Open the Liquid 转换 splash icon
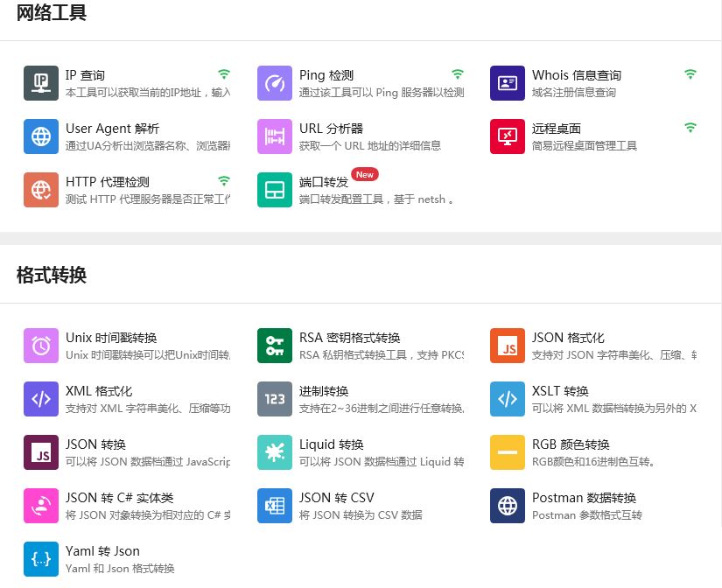The image size is (722, 588). [x=275, y=452]
